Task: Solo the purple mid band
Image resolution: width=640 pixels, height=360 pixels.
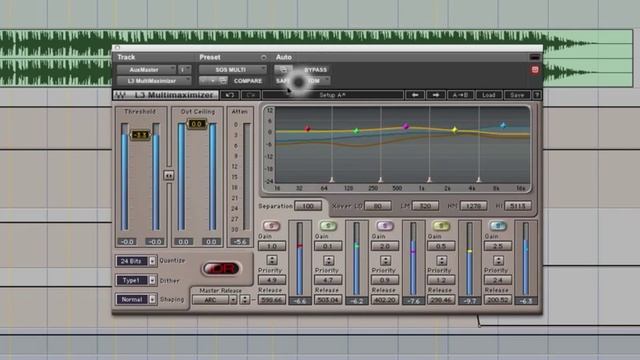Action: coord(384,226)
